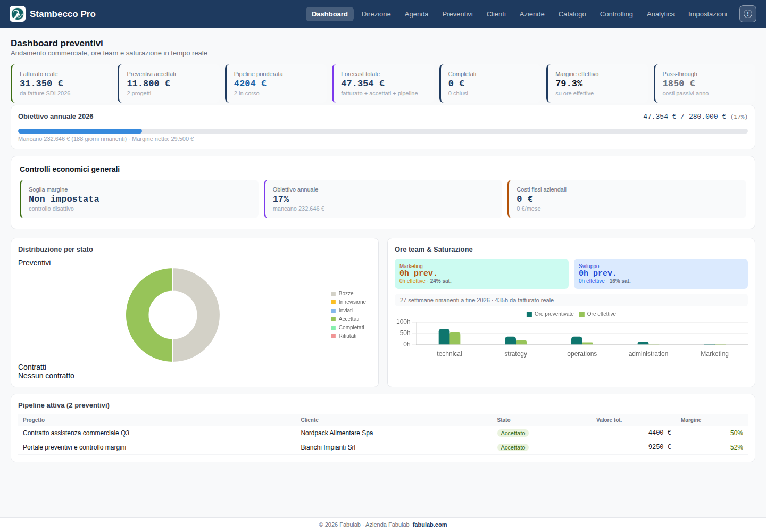The width and height of the screenshot is (766, 532).
Task: Open the Clienti section
Action: (x=496, y=14)
